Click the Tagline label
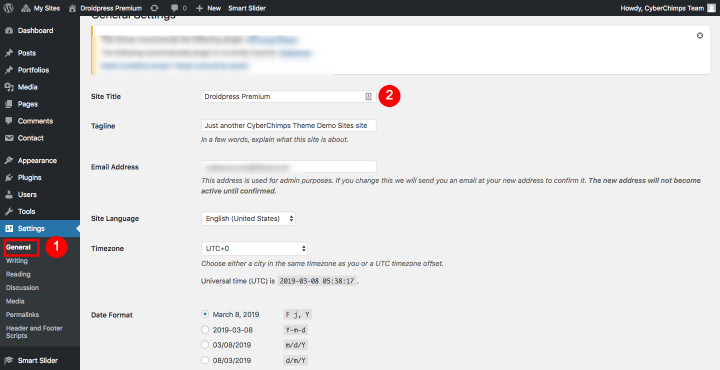 coord(103,126)
